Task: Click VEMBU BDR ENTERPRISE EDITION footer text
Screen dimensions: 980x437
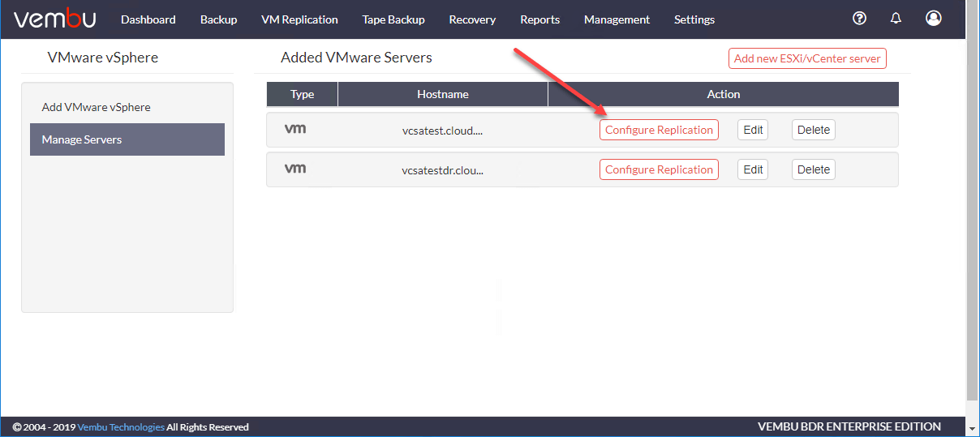Action: pyautogui.click(x=849, y=426)
